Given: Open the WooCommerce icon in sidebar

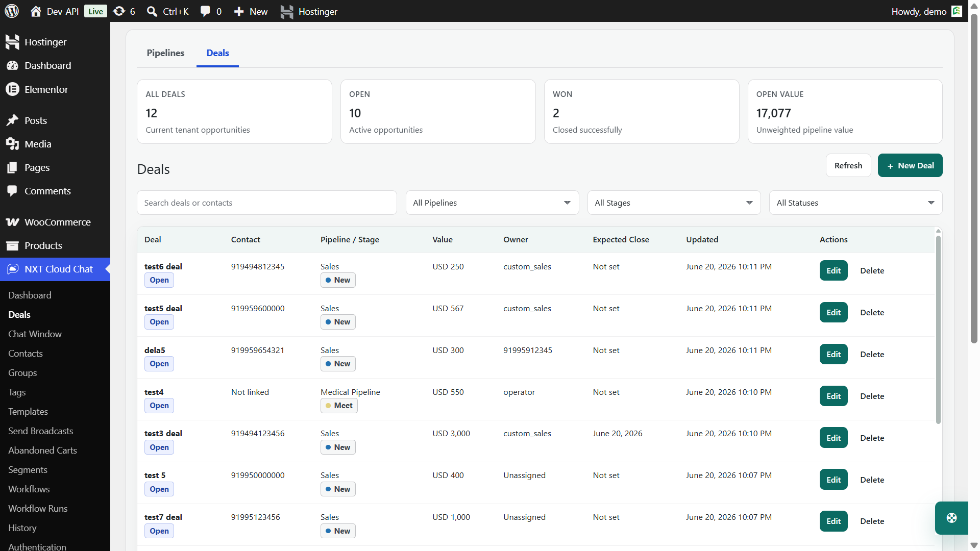Looking at the screenshot, I should click(12, 222).
